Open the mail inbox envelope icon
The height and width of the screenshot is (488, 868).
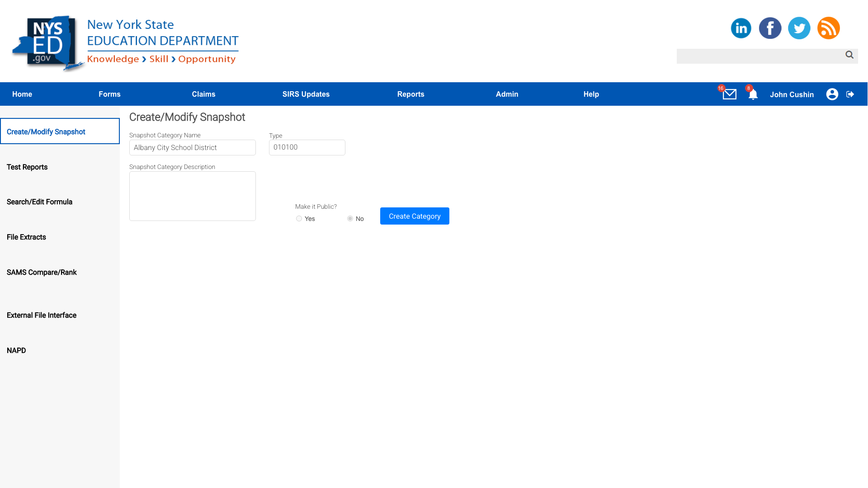(x=729, y=94)
